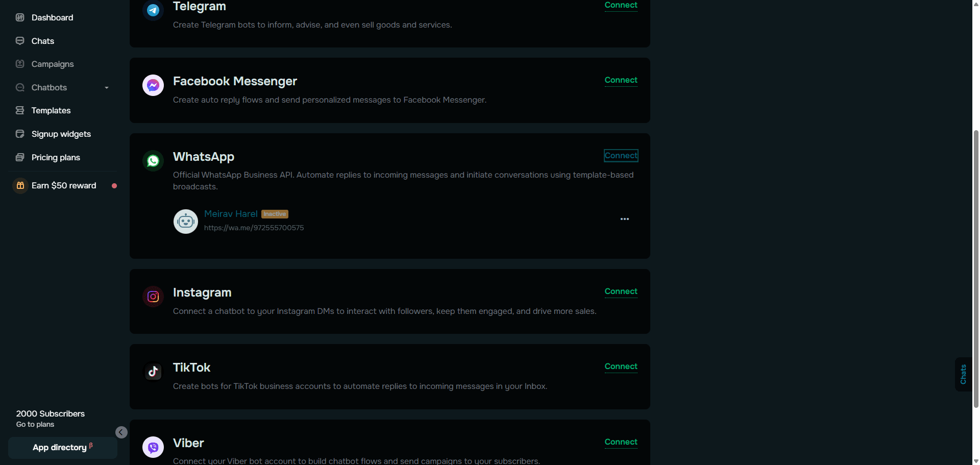This screenshot has width=980, height=465.
Task: Click the TikTok heading
Action: 191,368
